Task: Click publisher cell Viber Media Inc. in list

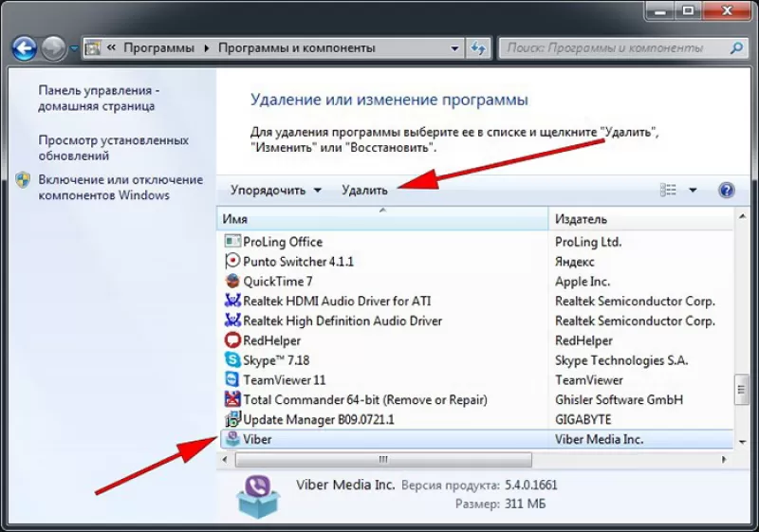Action: [599, 439]
